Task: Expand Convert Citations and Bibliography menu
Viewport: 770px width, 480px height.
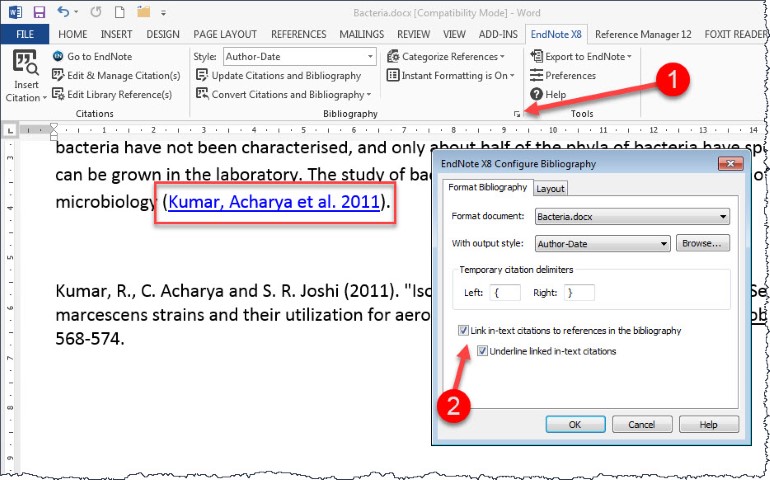Action: point(283,94)
